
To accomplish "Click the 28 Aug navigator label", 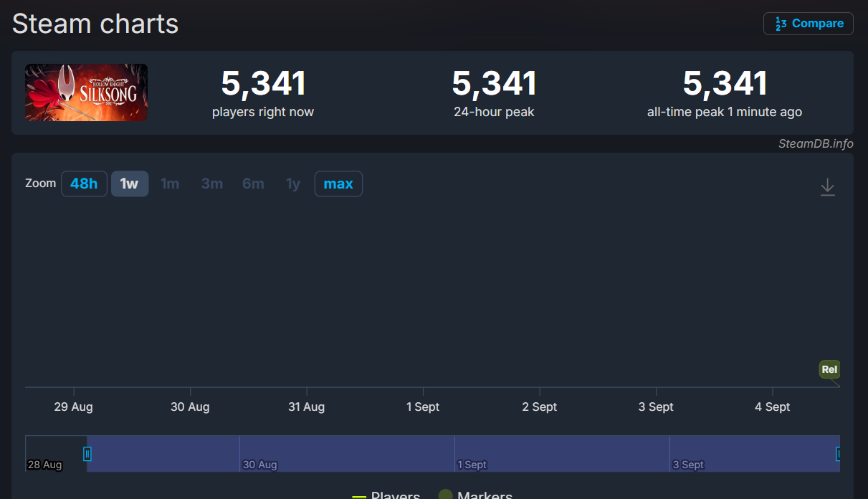I will click(44, 465).
